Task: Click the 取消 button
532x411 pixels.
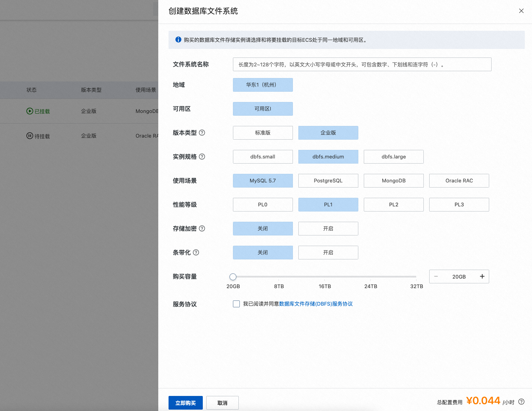Action: pyautogui.click(x=222, y=403)
